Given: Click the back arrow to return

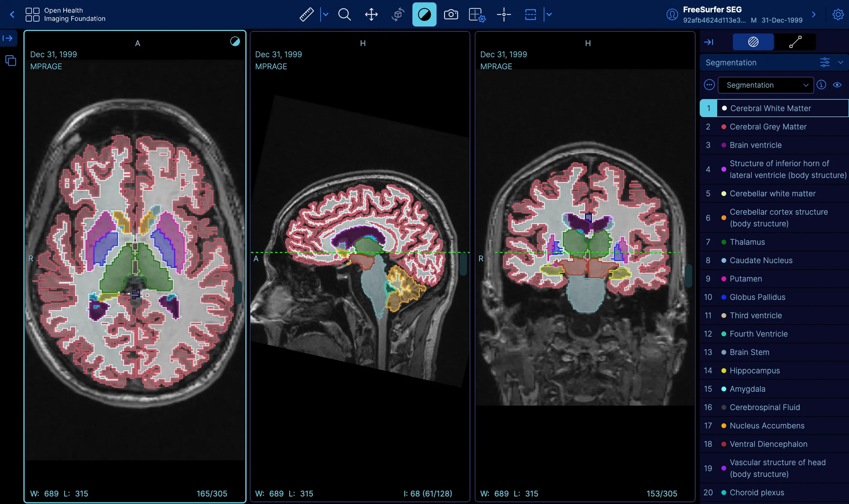Looking at the screenshot, I should click(12, 14).
